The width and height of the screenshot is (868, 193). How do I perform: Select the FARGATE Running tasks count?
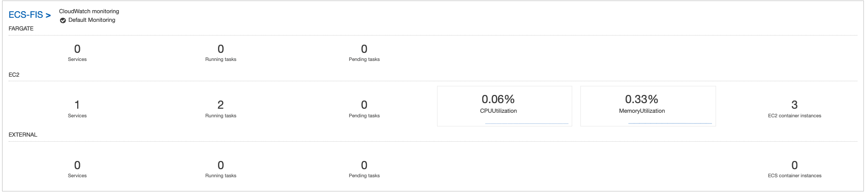(x=221, y=49)
